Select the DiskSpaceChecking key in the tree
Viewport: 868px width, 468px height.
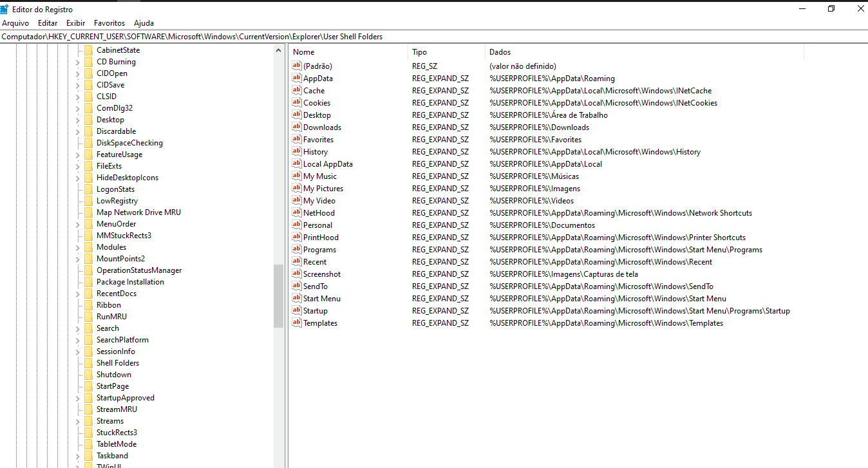click(129, 143)
